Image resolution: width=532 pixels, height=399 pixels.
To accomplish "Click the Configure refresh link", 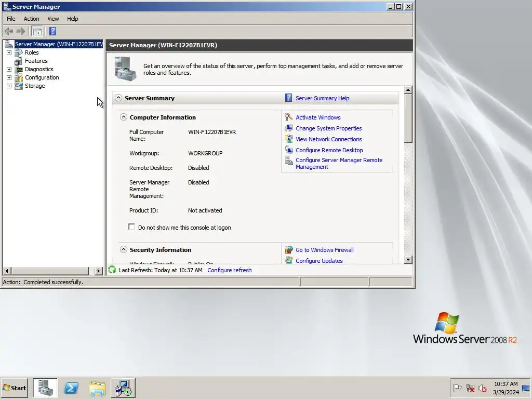I will (x=229, y=270).
